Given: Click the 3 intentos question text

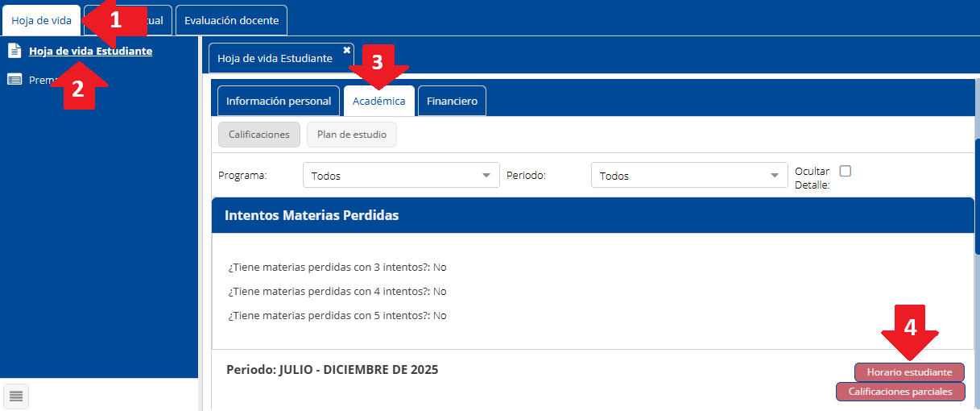Looking at the screenshot, I should (x=337, y=267).
